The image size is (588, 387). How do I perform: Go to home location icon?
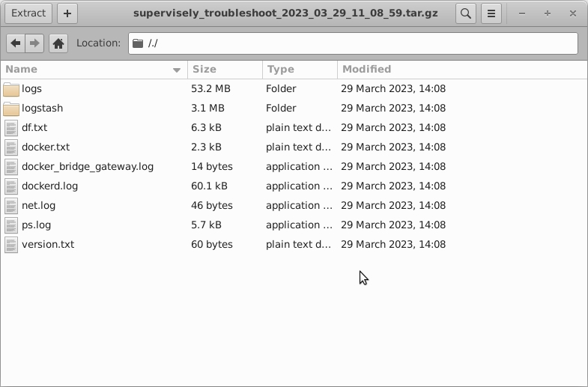(x=58, y=43)
